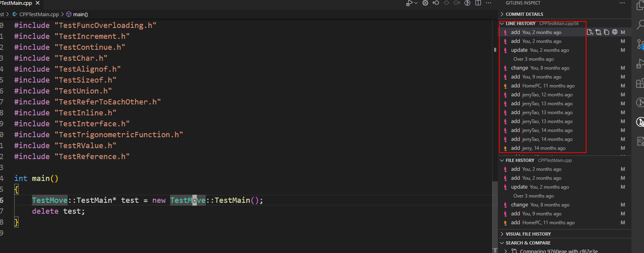The image size is (644, 253).
Task: Collapse the Line History section
Action: (x=502, y=23)
